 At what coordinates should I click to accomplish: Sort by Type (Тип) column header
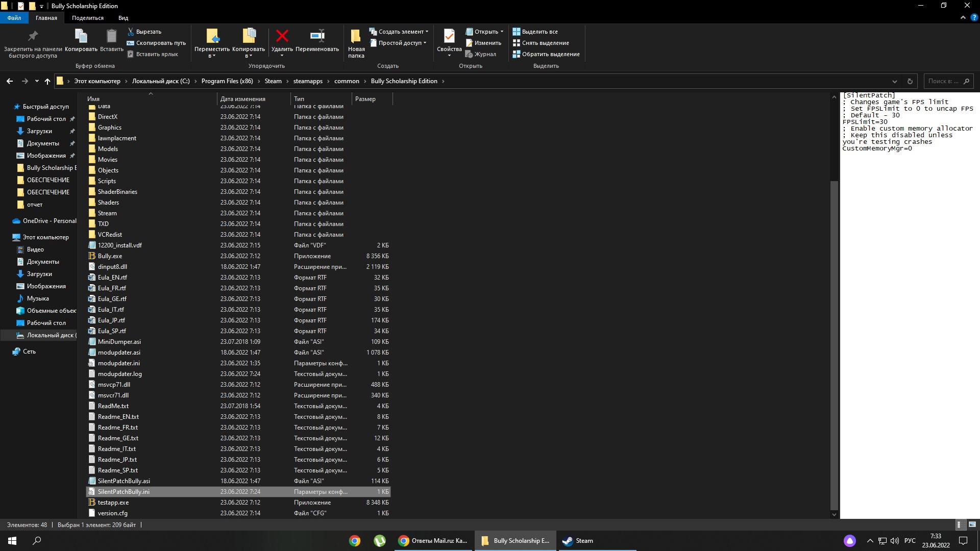(321, 99)
